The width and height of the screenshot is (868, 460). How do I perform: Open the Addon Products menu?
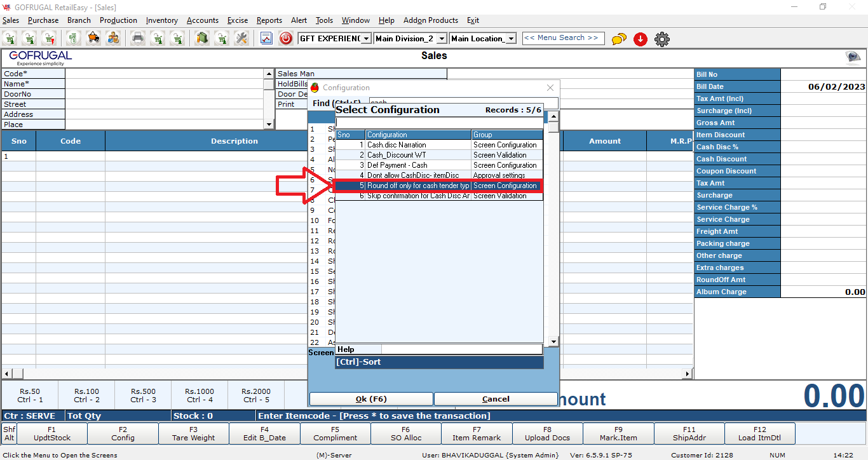click(431, 20)
